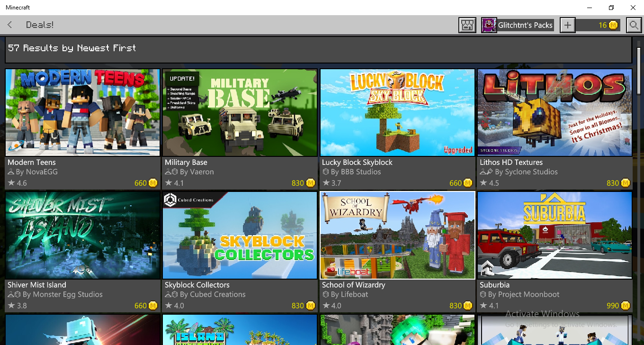Click the 660 coin price on Shiver Mist Island
The width and height of the screenshot is (644, 345).
point(146,306)
